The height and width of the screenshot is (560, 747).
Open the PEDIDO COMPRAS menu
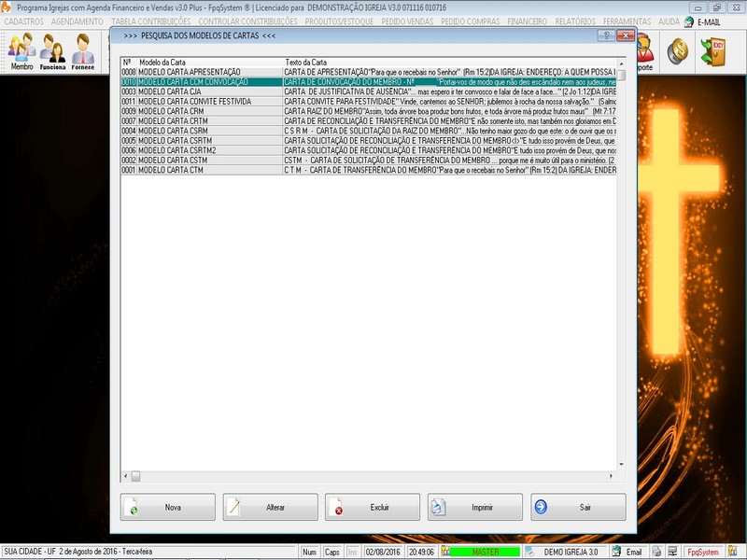click(471, 21)
